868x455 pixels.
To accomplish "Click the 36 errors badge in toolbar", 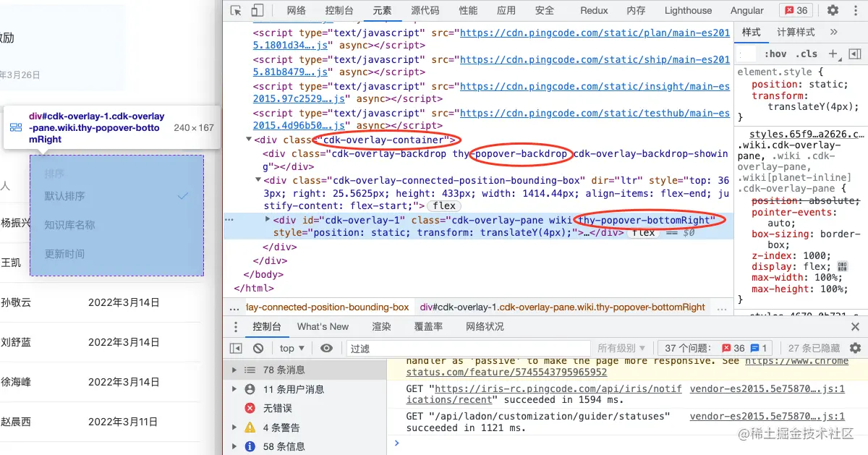I will 796,10.
